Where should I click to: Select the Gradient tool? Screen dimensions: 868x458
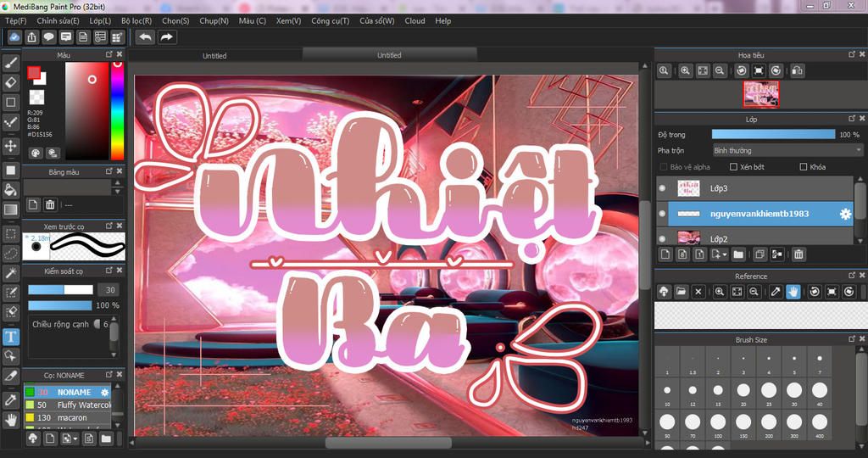10,209
